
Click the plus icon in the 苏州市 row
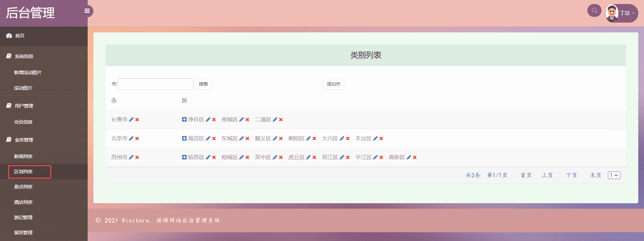pos(184,157)
